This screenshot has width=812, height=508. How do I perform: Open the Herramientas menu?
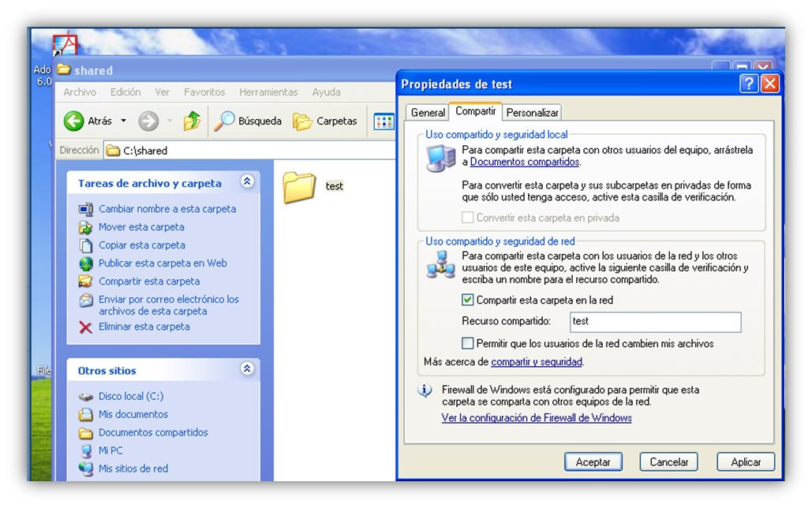pos(268,92)
